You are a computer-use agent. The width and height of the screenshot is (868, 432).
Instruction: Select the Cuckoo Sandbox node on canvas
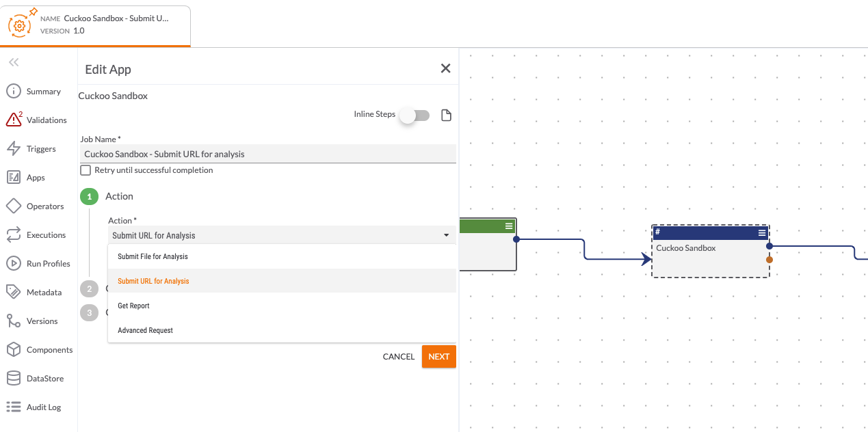(x=711, y=252)
